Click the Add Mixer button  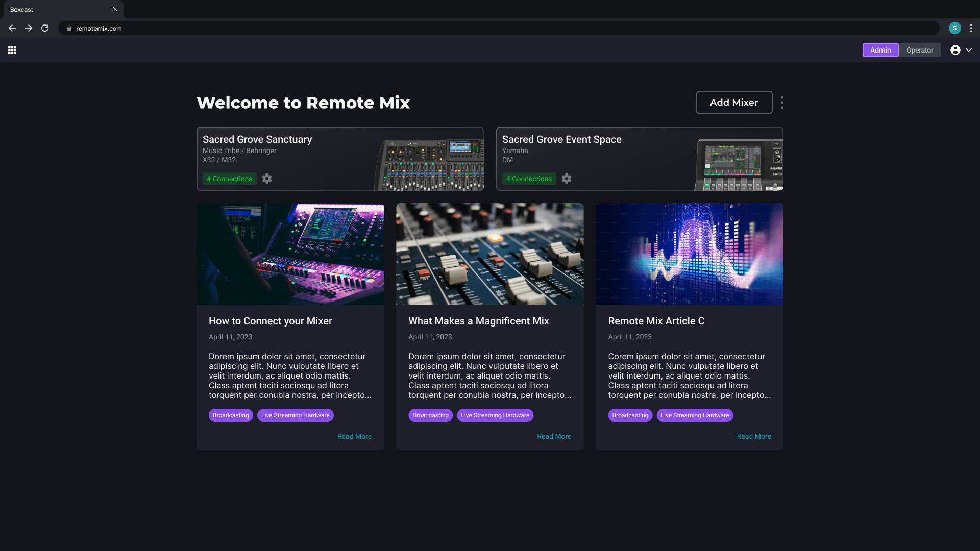point(733,103)
